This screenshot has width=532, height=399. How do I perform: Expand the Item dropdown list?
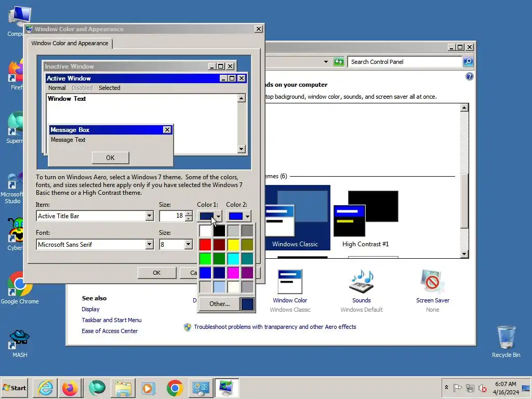click(x=149, y=216)
